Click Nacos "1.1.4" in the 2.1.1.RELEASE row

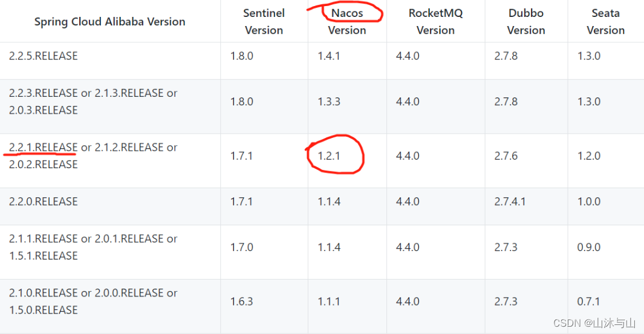tap(328, 247)
